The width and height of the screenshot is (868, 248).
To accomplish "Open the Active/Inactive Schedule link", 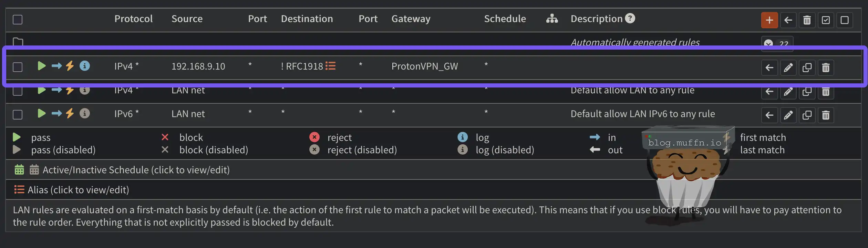I will 136,170.
